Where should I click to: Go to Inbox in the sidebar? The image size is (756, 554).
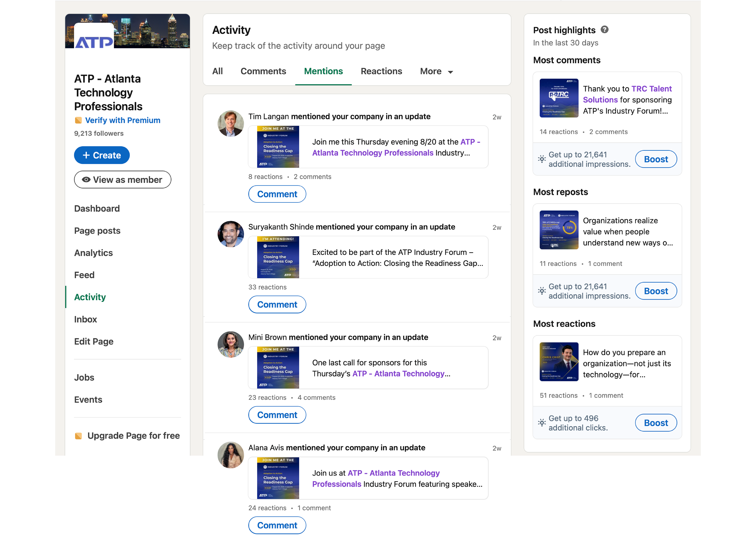click(85, 319)
